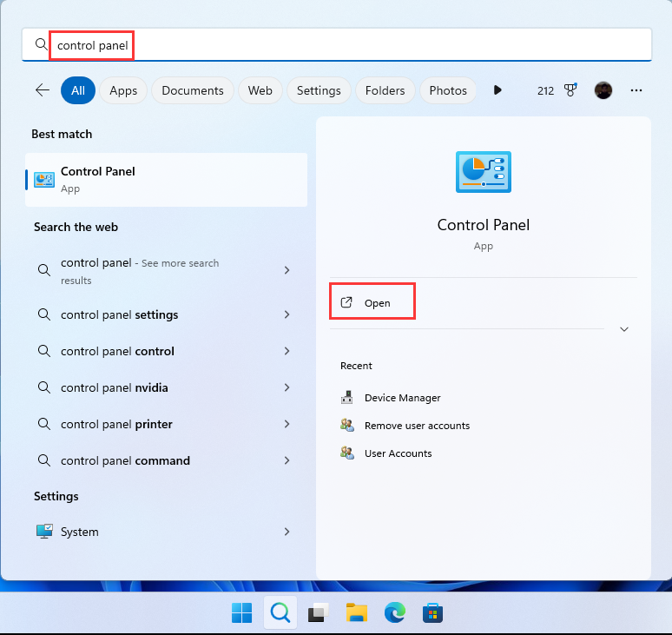Show more filter tabs with play arrow
This screenshot has height=635, width=672.
tap(497, 90)
